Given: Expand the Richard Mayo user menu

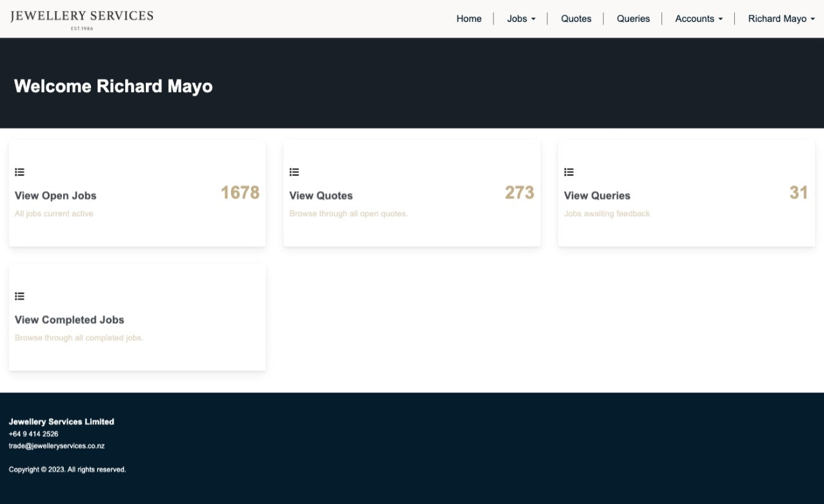Looking at the screenshot, I should tap(780, 19).
